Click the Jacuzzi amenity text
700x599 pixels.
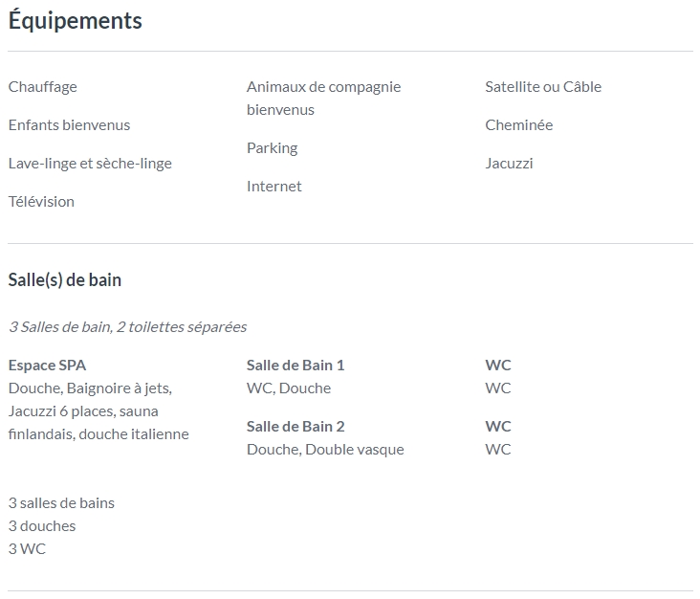(509, 164)
